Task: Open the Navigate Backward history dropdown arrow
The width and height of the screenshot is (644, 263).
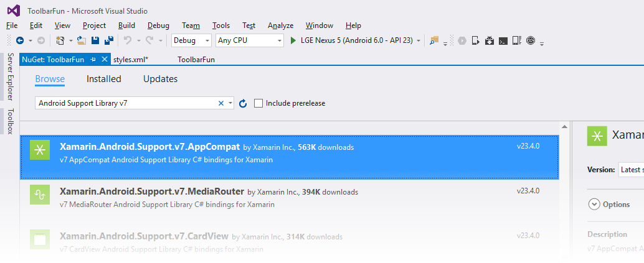Action: [x=31, y=40]
